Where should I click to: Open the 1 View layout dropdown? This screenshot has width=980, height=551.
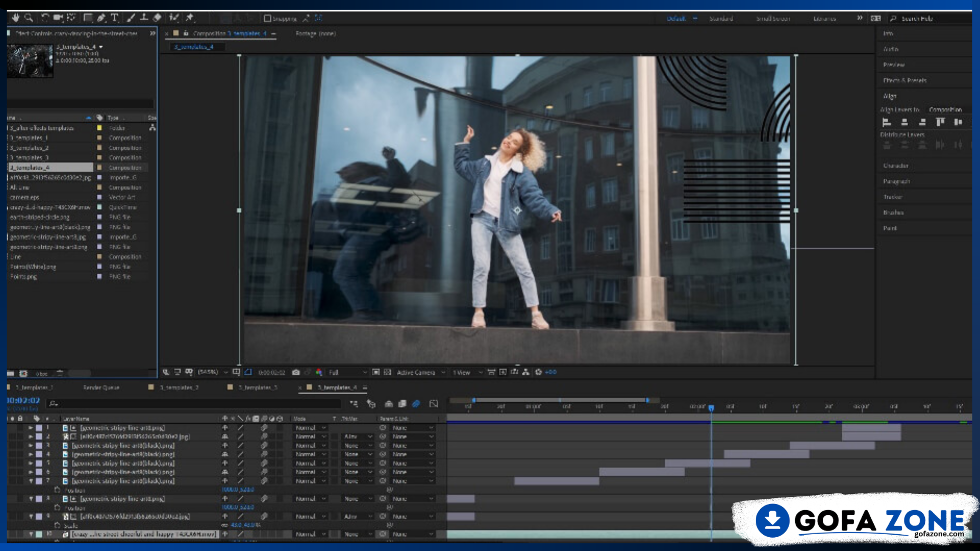[468, 372]
